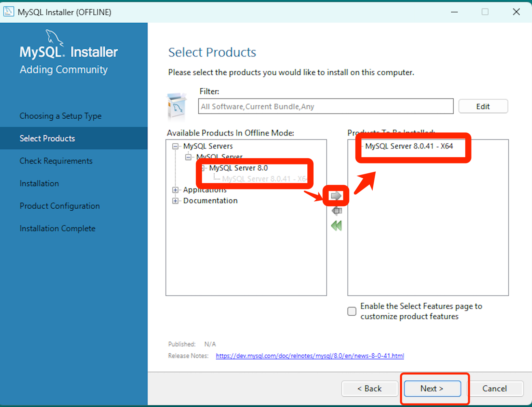Screen dimensions: 532x407
Task: Expand the Applications tree node
Action: 175,190
